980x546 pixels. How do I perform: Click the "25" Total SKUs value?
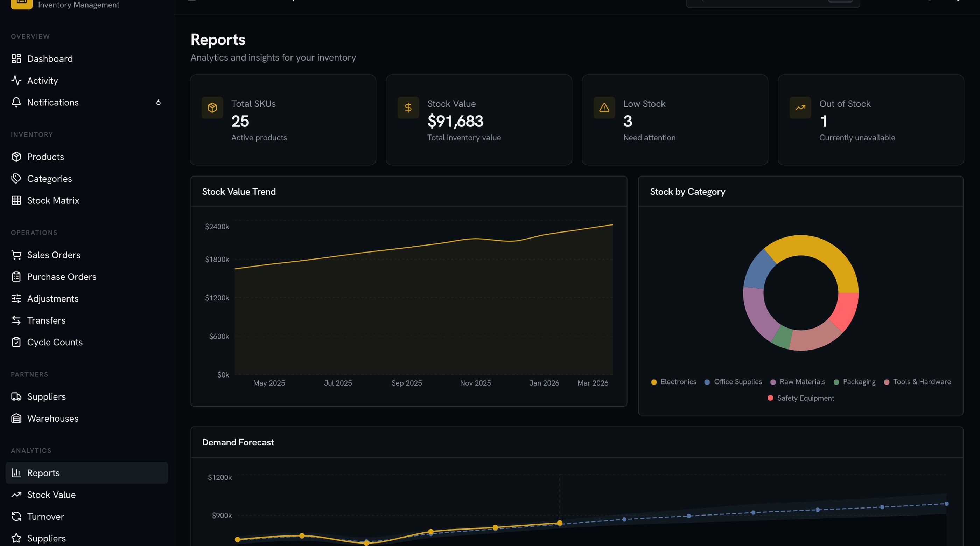240,121
